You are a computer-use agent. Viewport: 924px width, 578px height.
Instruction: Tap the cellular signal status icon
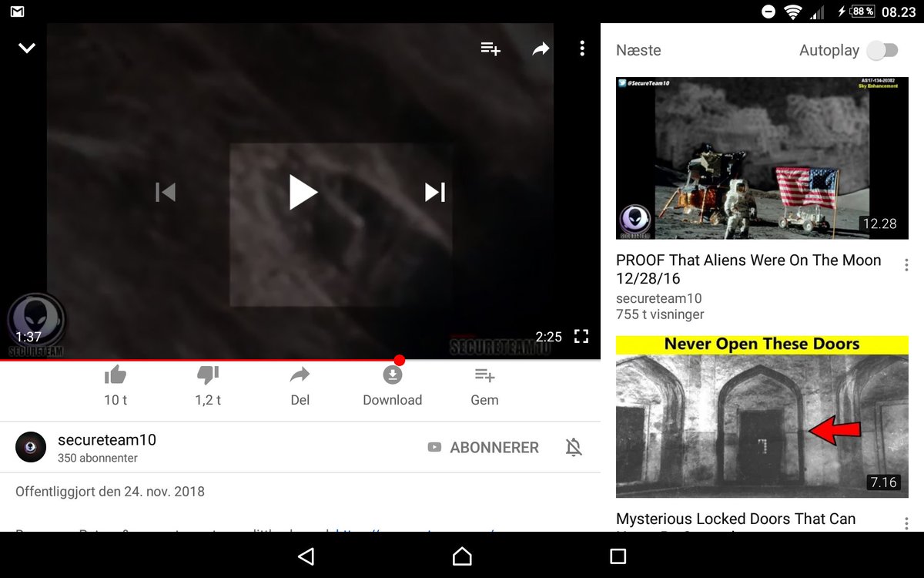(x=817, y=12)
